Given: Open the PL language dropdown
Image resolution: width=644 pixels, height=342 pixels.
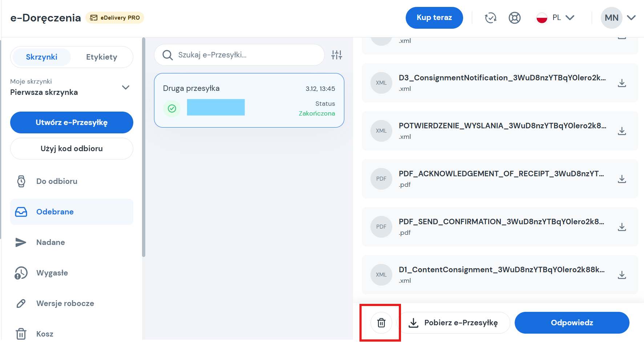Looking at the screenshot, I should (555, 17).
